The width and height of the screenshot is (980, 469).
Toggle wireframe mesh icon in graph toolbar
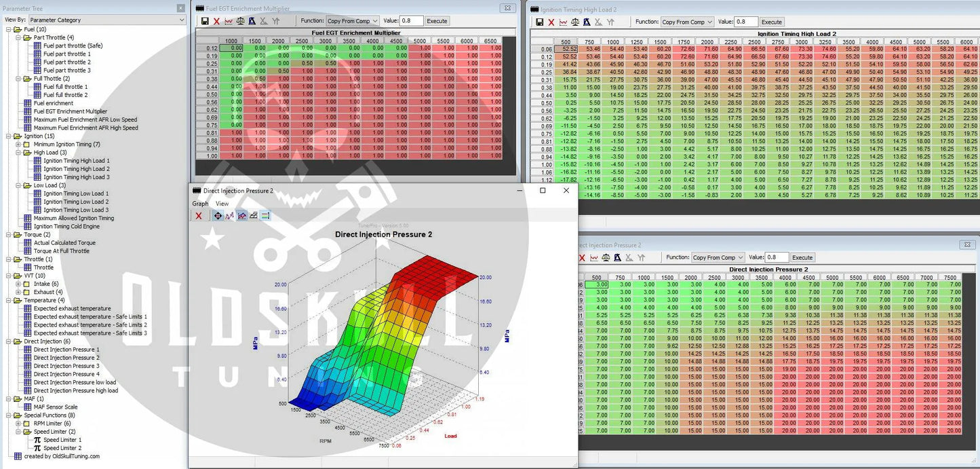click(253, 216)
